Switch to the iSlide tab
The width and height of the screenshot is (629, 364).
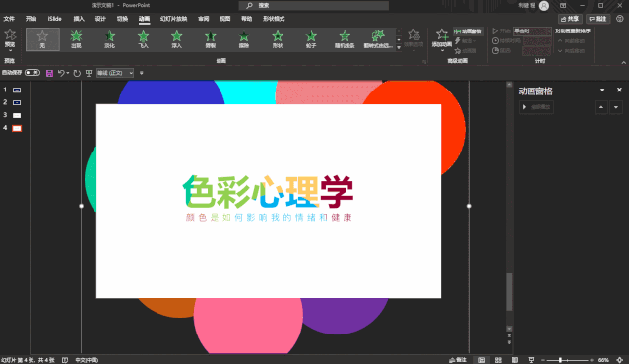(x=54, y=19)
